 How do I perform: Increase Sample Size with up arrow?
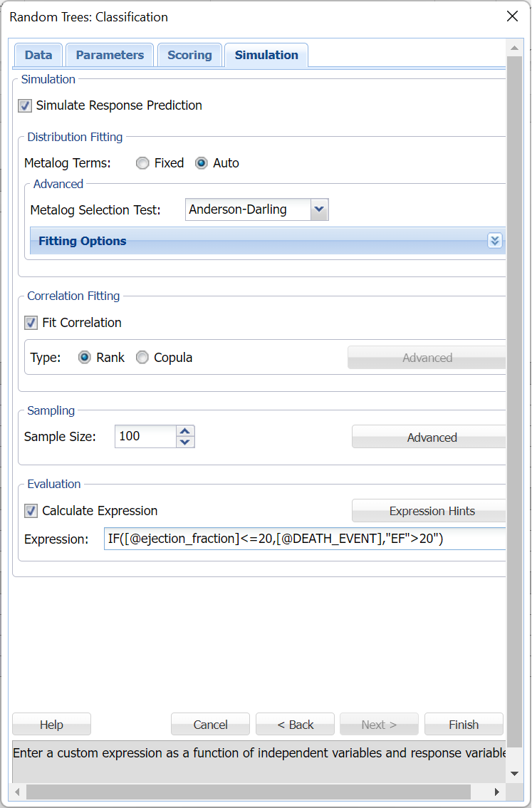(185, 431)
